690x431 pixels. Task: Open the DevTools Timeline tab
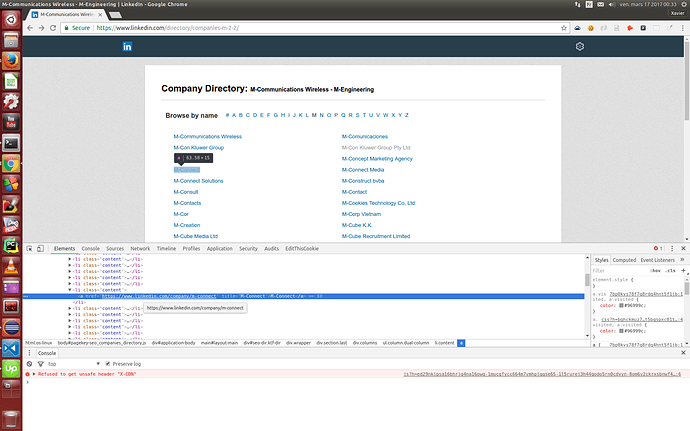click(x=166, y=248)
